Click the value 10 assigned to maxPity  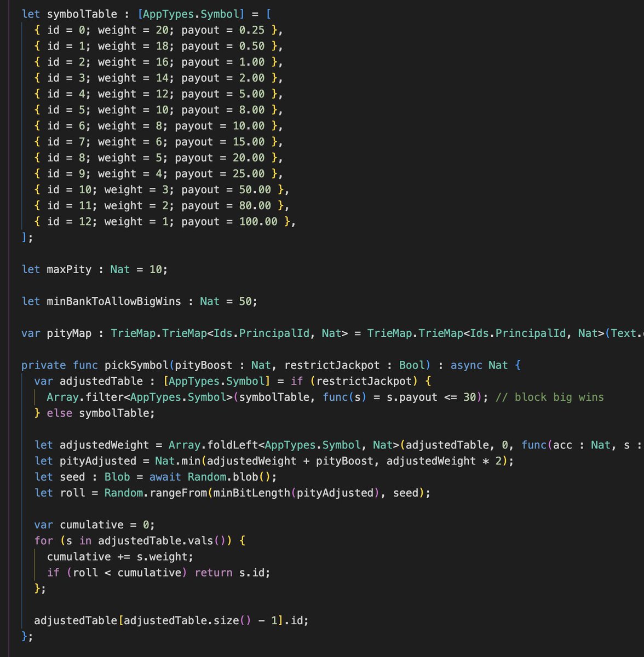[x=156, y=269]
